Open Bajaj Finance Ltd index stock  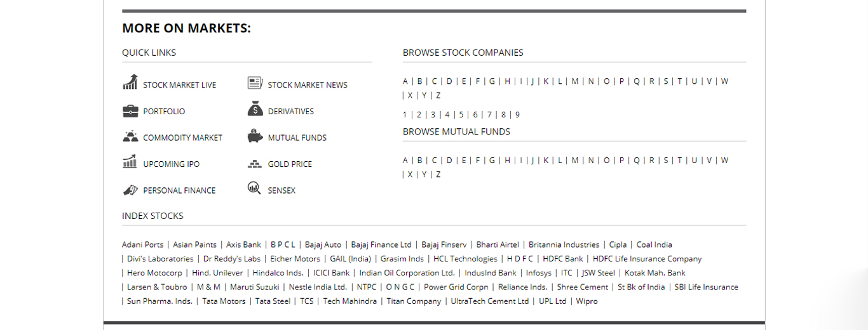click(381, 244)
